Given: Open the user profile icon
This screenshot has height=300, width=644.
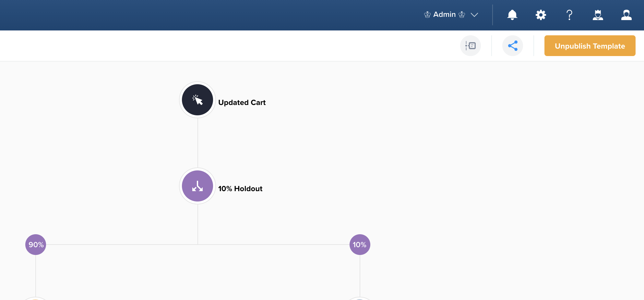Looking at the screenshot, I should [x=626, y=15].
